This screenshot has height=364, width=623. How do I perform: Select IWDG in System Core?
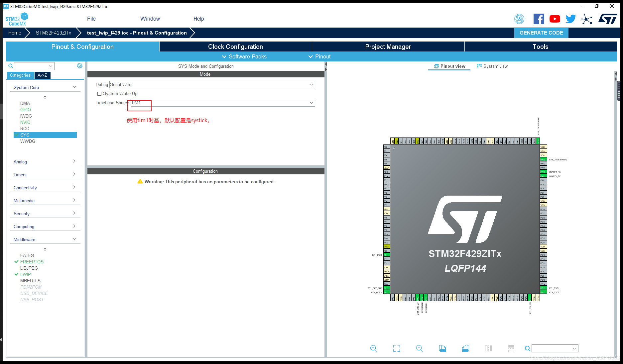(x=26, y=116)
